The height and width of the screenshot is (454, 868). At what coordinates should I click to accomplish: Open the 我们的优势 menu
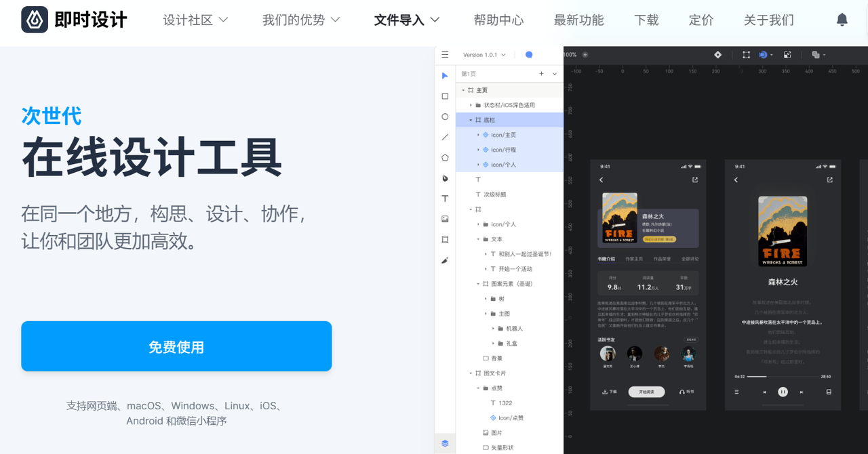301,20
